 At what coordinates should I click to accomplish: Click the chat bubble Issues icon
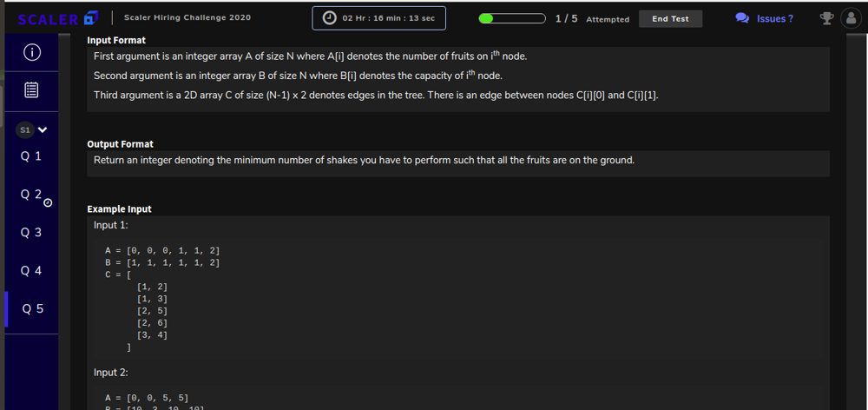[742, 18]
